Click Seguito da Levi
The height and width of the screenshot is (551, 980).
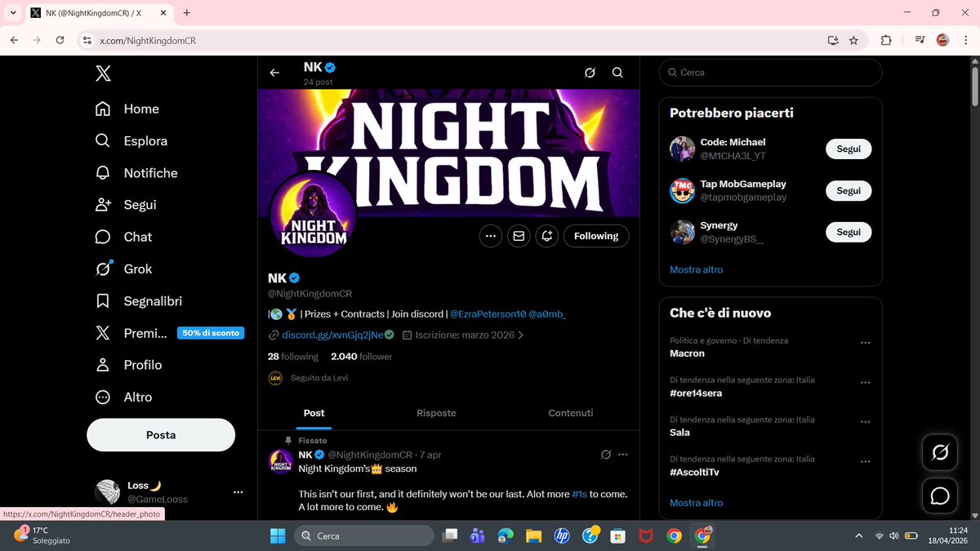319,378
